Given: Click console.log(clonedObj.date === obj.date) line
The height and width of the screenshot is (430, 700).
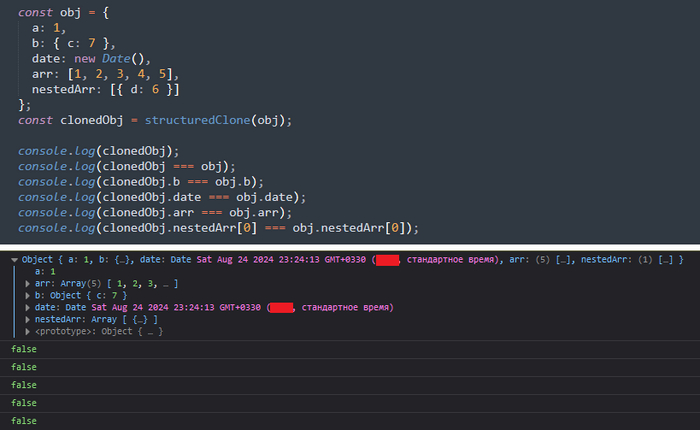Looking at the screenshot, I should tap(162, 197).
